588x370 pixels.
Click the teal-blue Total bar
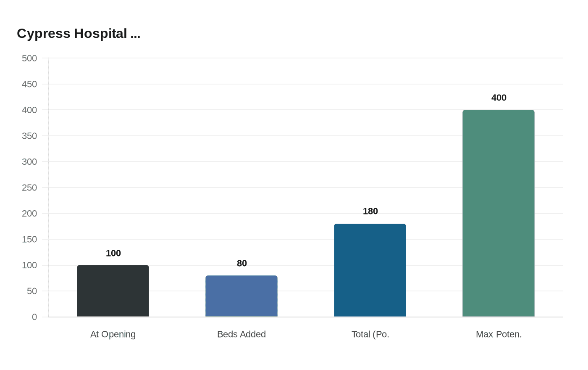point(370,270)
